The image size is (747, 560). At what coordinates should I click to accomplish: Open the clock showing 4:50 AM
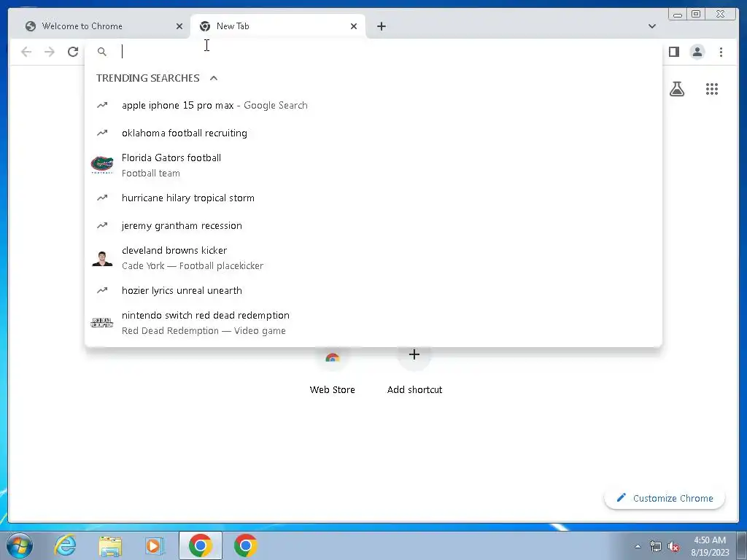pyautogui.click(x=710, y=545)
